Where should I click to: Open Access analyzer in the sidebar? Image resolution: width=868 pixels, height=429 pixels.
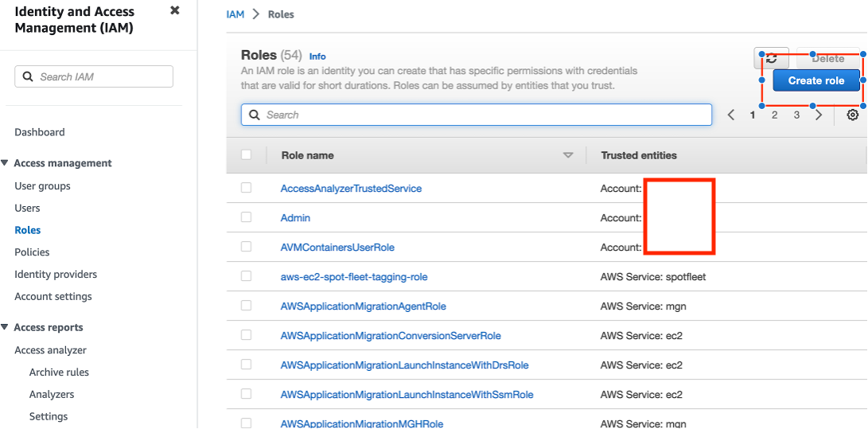click(x=50, y=350)
